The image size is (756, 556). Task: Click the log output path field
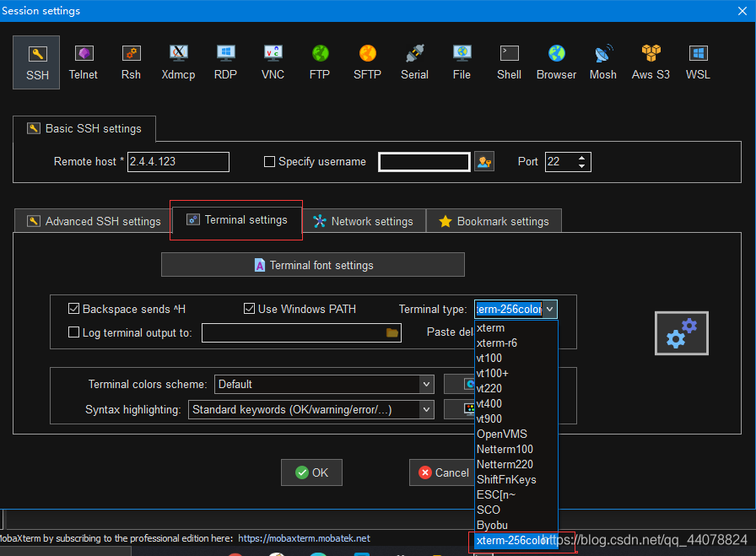(x=301, y=332)
